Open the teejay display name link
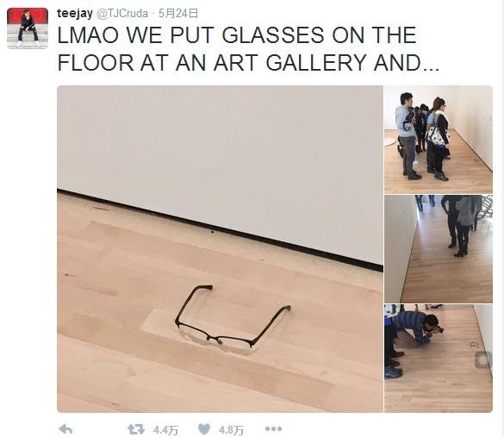This screenshot has height=437, width=504. 75,14
